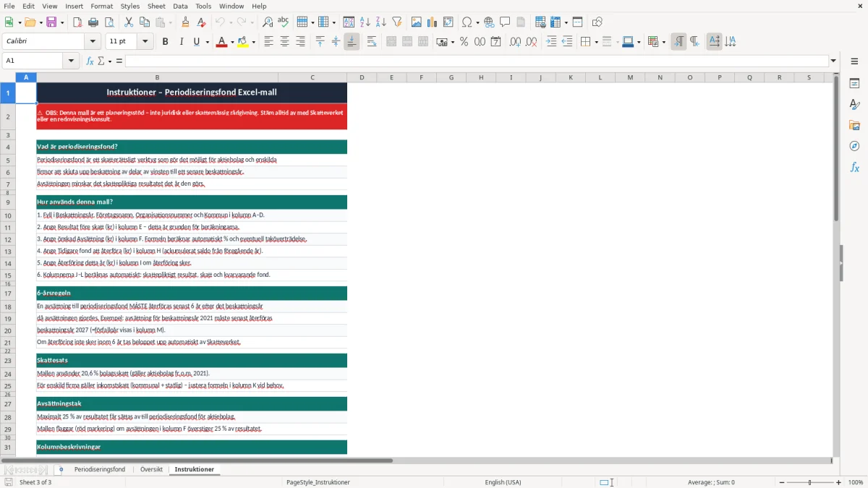The height and width of the screenshot is (488, 868).
Task: Click the Draw Functions shapes icon
Action: [597, 22]
